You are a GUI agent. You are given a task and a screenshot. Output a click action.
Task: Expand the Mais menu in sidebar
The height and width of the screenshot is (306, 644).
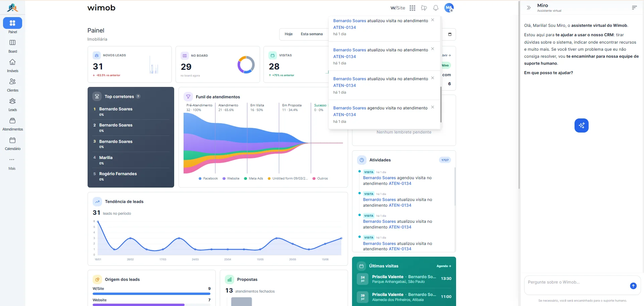[12, 163]
